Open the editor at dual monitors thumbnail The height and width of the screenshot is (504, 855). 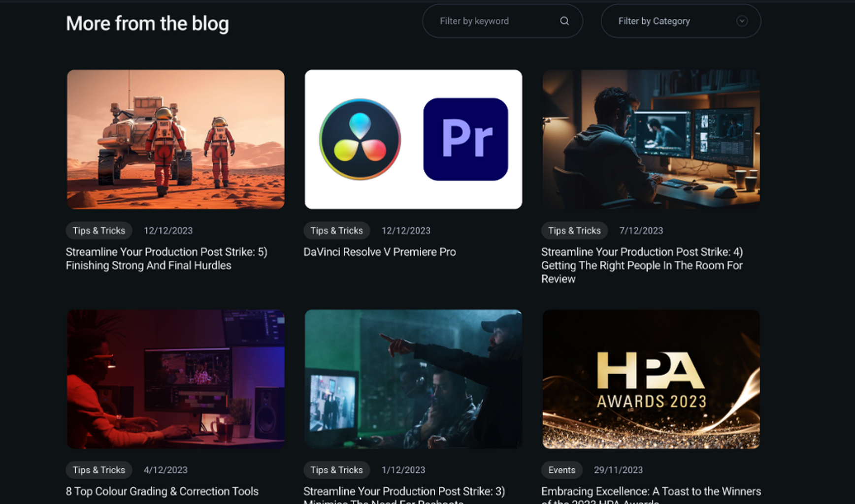pos(651,139)
